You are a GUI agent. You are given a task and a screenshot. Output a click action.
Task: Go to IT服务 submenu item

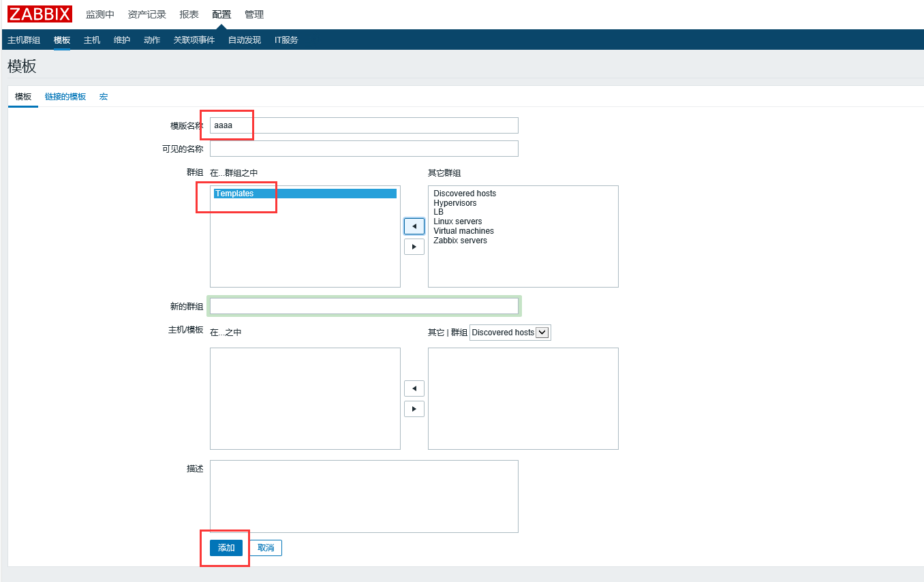click(x=286, y=40)
